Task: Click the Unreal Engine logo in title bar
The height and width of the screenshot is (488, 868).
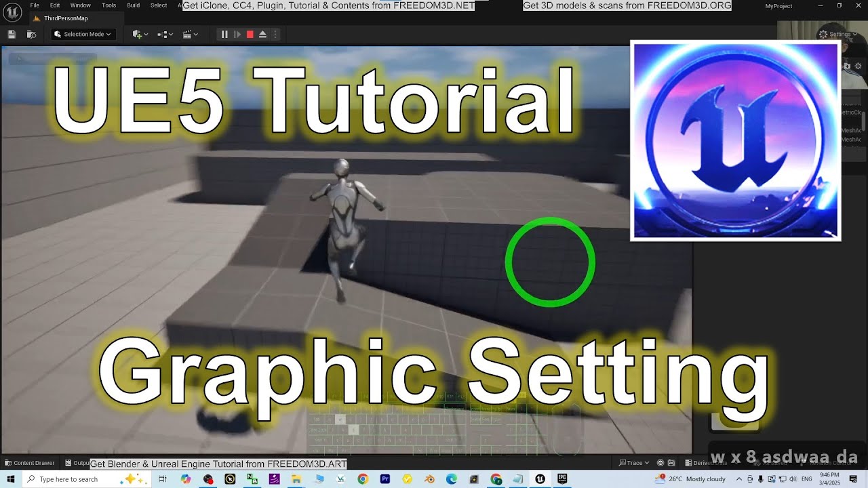Action: [x=12, y=13]
